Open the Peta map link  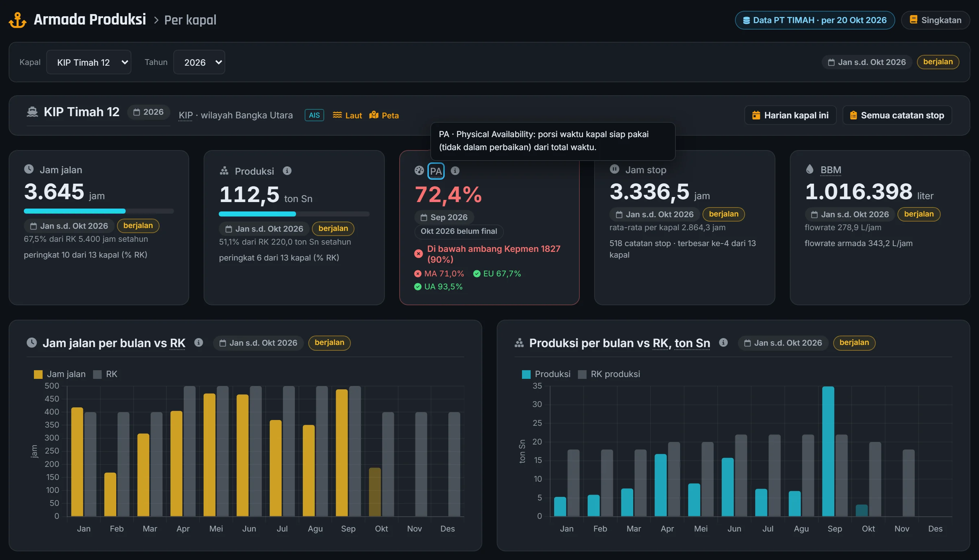[x=384, y=115]
